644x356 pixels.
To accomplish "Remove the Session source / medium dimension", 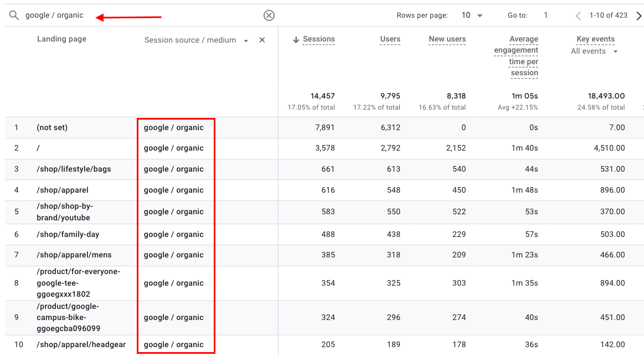I will (x=262, y=40).
